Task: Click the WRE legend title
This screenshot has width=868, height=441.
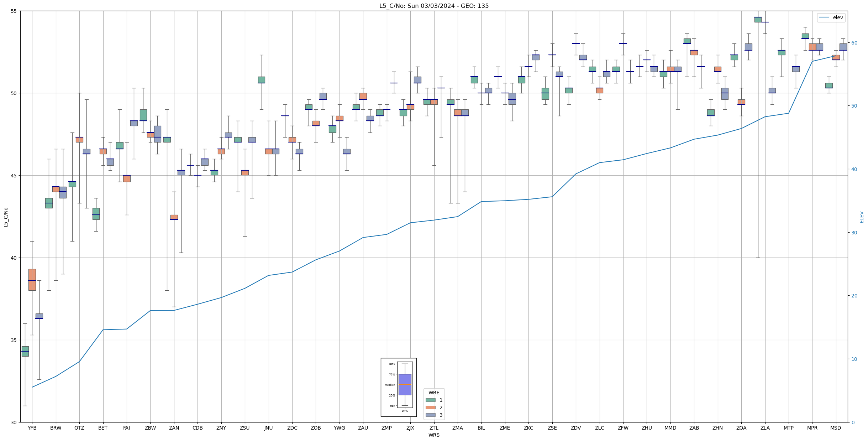Action: pyautogui.click(x=434, y=393)
